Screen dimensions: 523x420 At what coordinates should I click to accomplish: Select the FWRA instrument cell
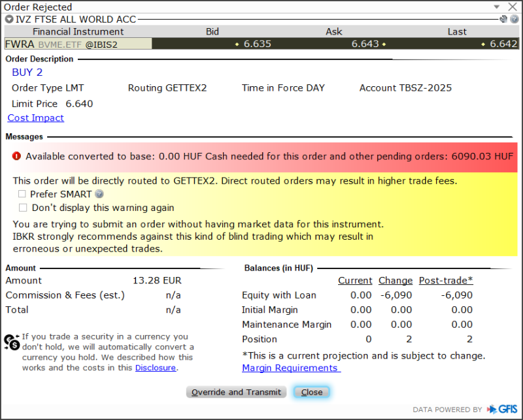click(78, 44)
